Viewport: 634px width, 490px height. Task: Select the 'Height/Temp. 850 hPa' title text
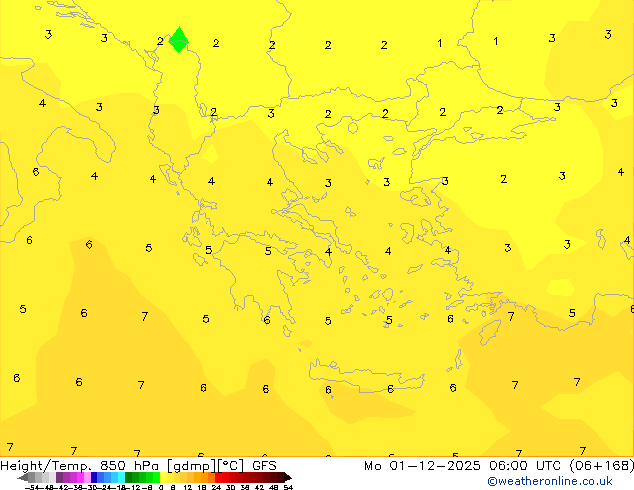click(79, 466)
